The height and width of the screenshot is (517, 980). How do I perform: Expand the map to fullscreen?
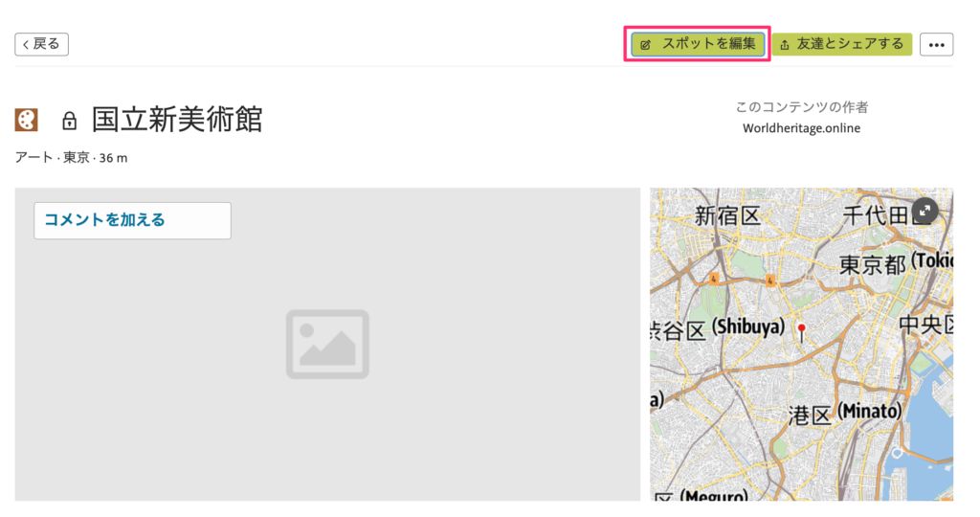925,212
